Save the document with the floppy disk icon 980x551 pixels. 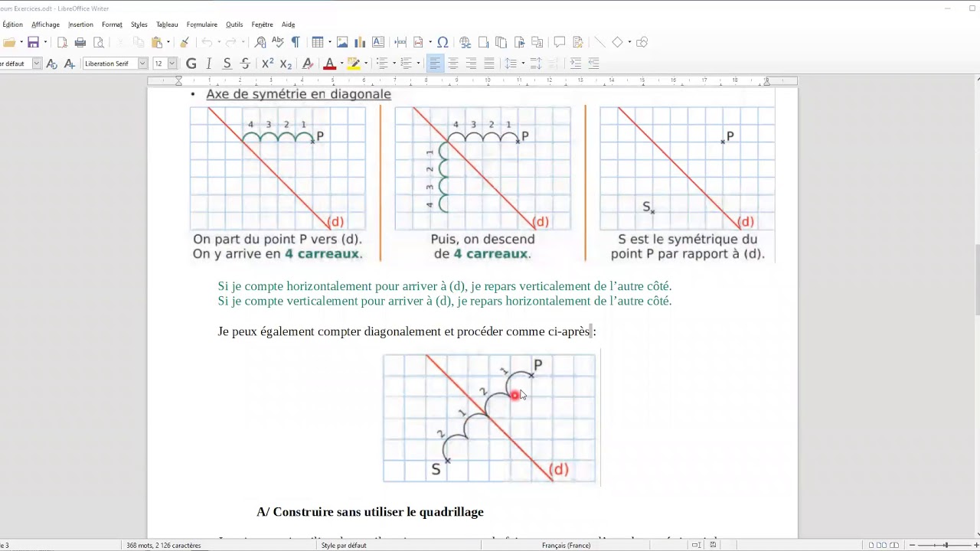coord(33,43)
